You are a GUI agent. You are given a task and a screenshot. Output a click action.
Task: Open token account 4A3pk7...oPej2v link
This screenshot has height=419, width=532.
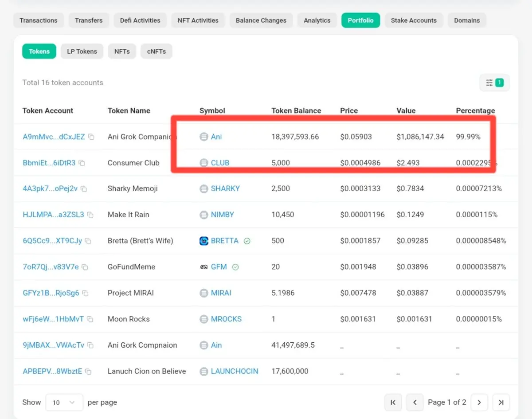50,189
